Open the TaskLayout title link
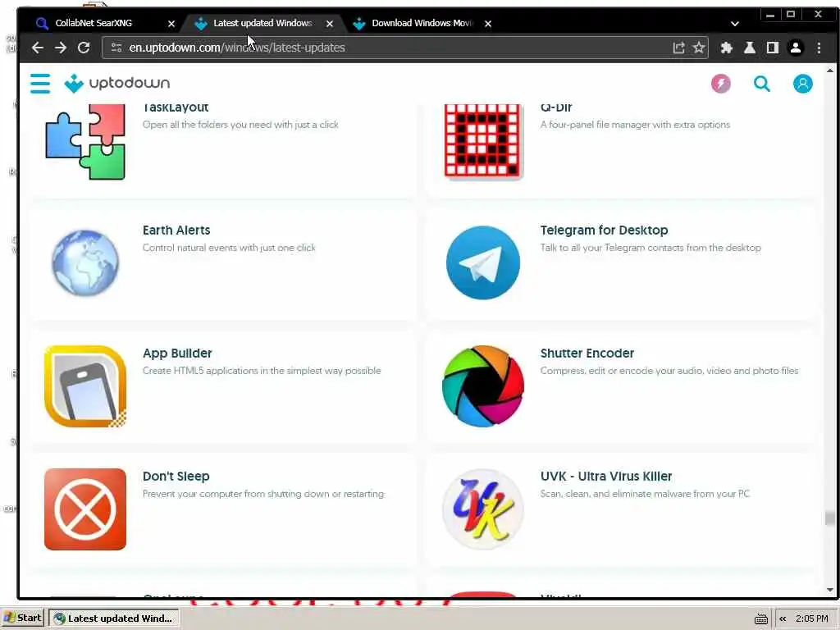The image size is (840, 630). pos(176,107)
